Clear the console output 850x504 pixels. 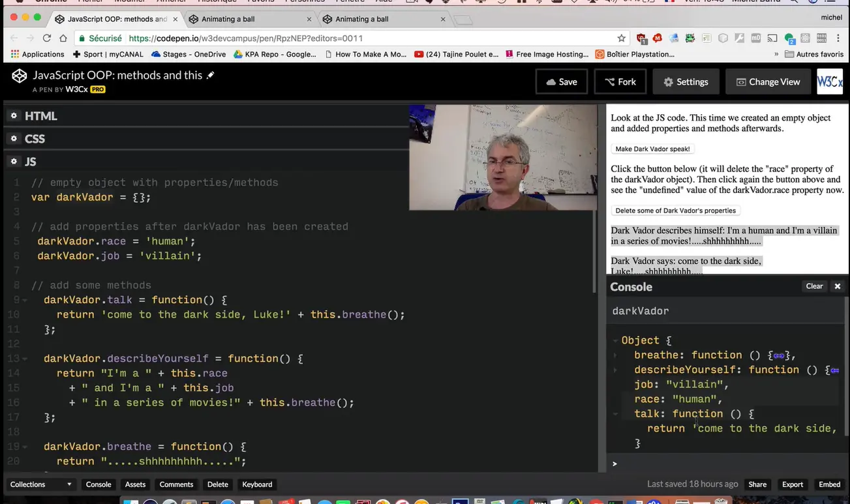[814, 286]
